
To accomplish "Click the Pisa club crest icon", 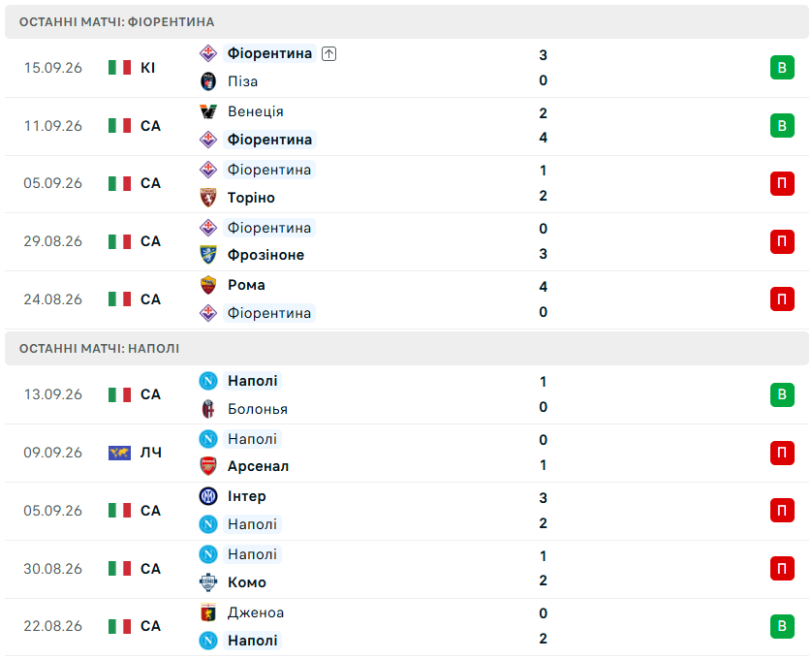I will click(208, 81).
